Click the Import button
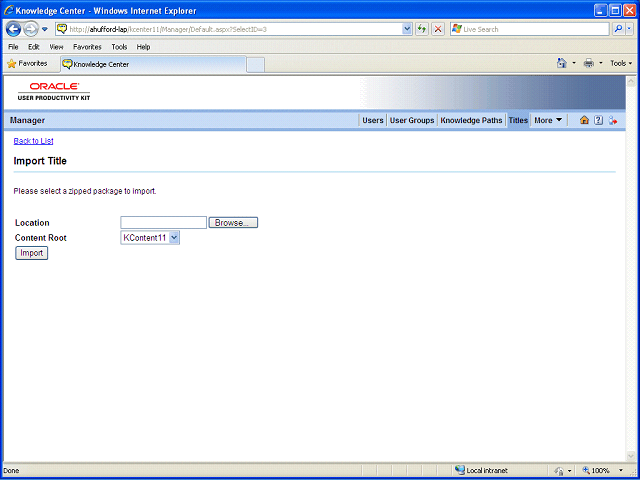 coord(31,253)
